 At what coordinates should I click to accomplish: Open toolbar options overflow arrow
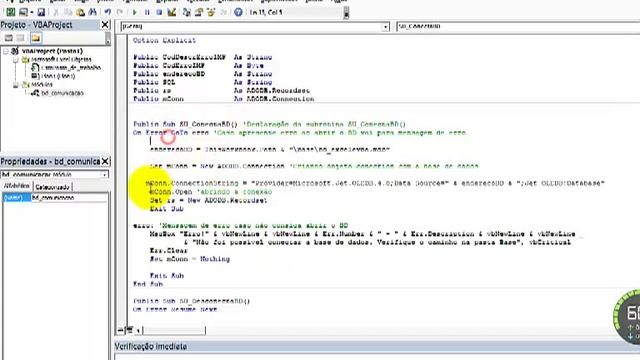click(x=346, y=13)
